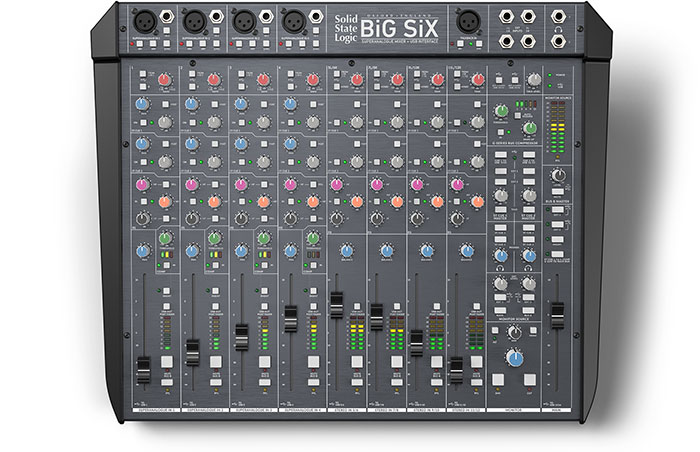Turn the black Bus B master knob
This screenshot has height=452, width=700.
(x=558, y=175)
